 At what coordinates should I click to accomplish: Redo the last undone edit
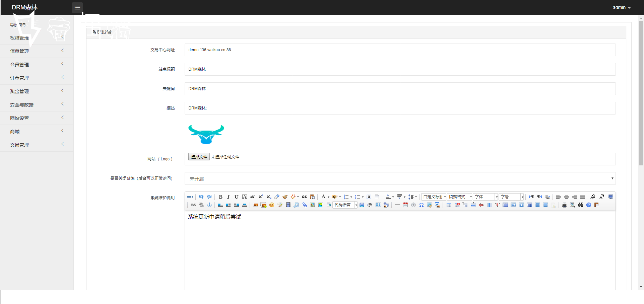[209, 197]
